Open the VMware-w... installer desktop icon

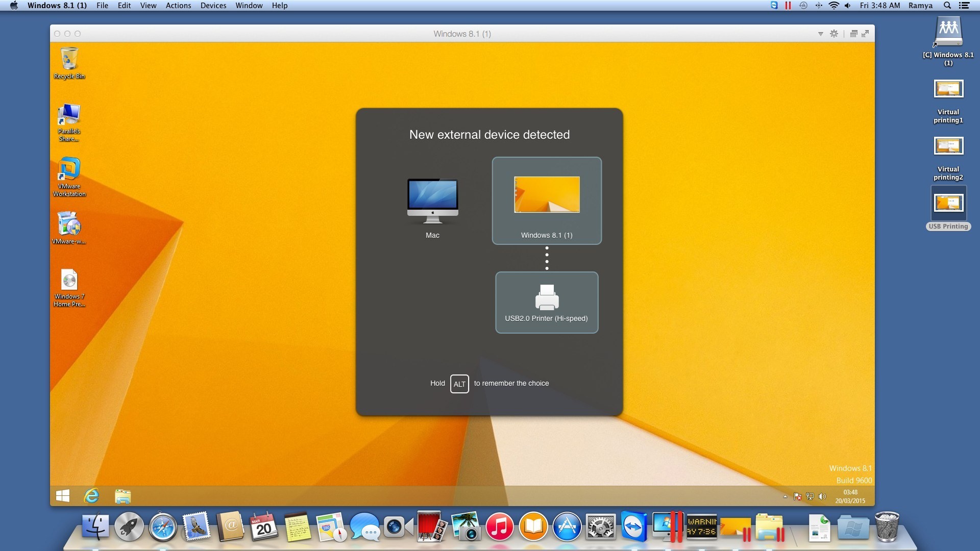[69, 228]
